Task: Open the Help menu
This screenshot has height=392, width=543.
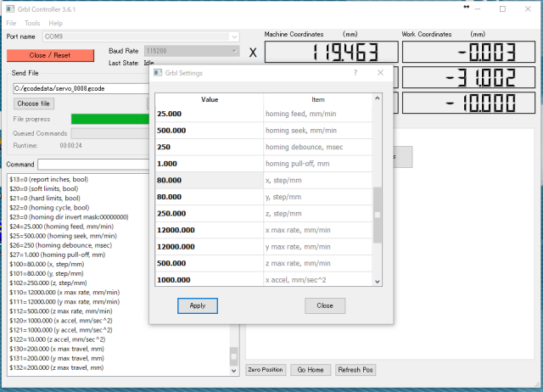Action: tap(55, 23)
